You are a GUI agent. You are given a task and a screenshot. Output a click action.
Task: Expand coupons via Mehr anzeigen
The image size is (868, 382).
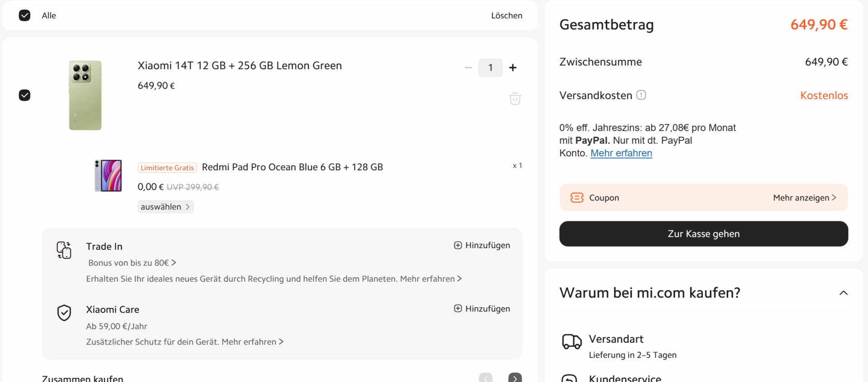click(x=804, y=198)
